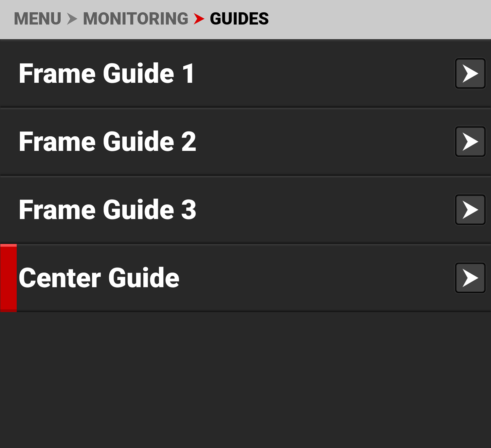This screenshot has width=491, height=448.
Task: Highlight the Center Guide label text
Action: pos(99,278)
